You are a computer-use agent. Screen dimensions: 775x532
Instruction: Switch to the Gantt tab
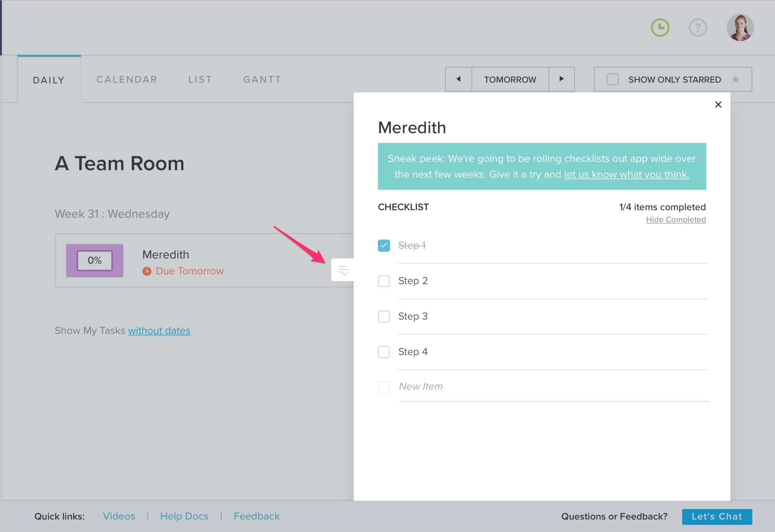click(x=262, y=80)
